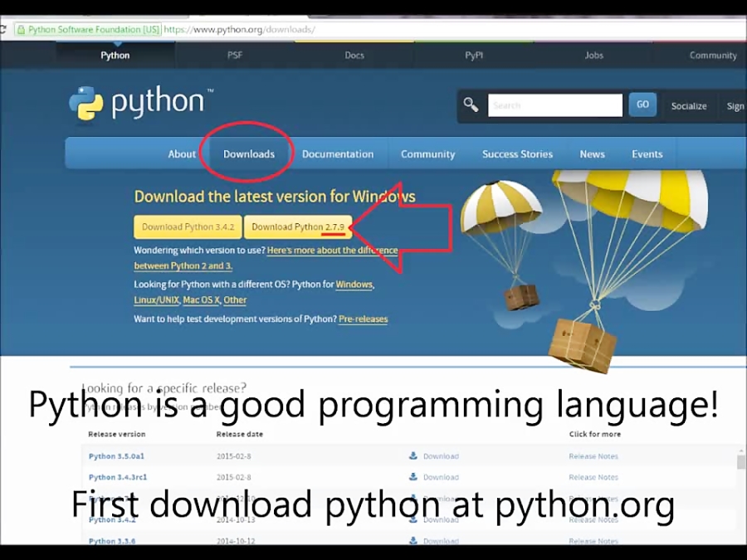Open the Python 3.3.6 release link

[112, 541]
